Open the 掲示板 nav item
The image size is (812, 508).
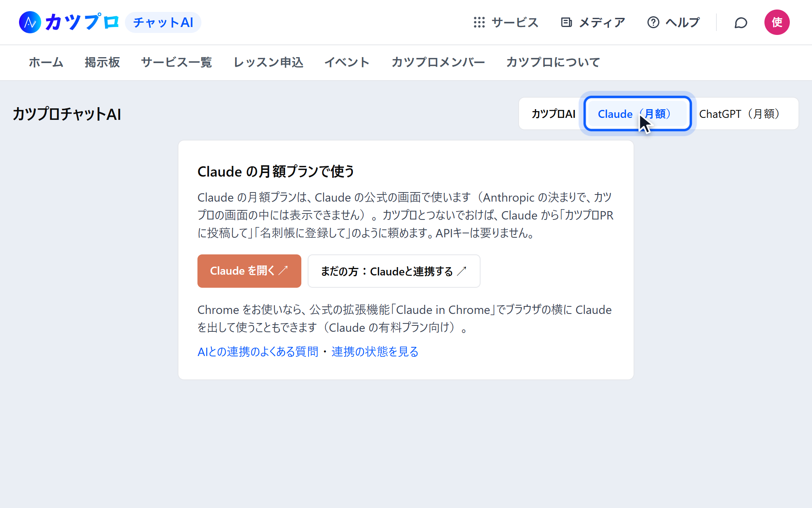click(x=102, y=62)
